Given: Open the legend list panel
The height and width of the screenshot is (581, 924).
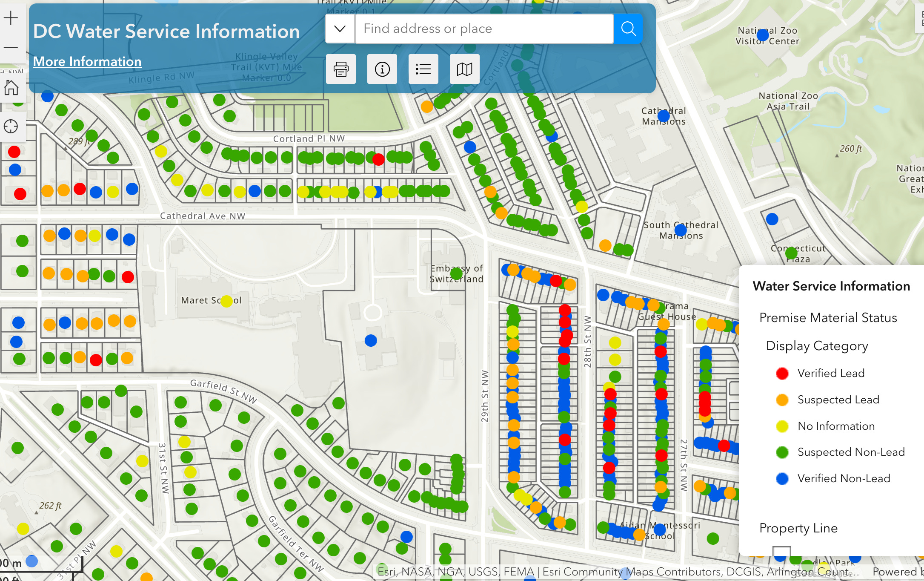Looking at the screenshot, I should coord(423,69).
